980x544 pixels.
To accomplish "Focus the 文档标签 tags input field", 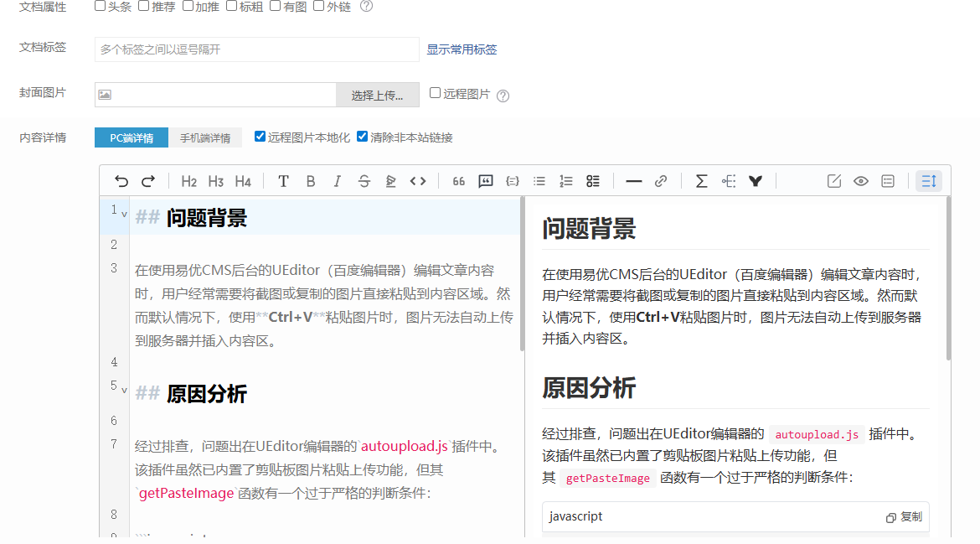I will point(257,49).
